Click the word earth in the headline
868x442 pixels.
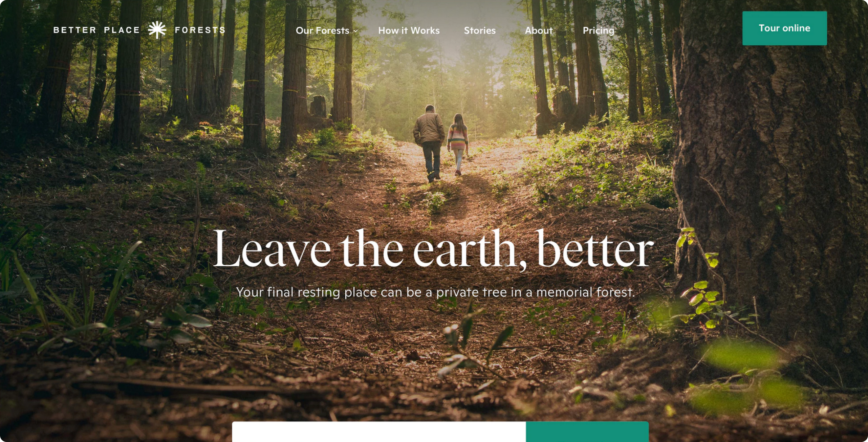pos(464,249)
